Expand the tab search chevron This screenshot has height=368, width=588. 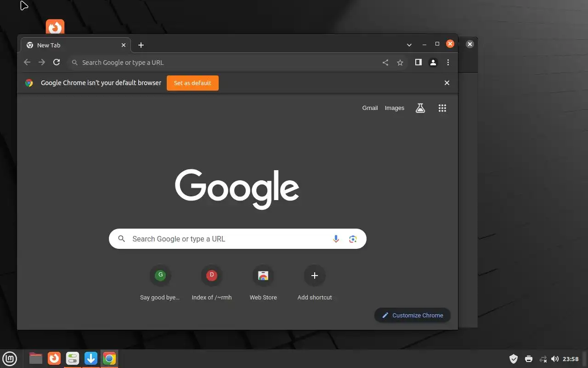click(409, 45)
